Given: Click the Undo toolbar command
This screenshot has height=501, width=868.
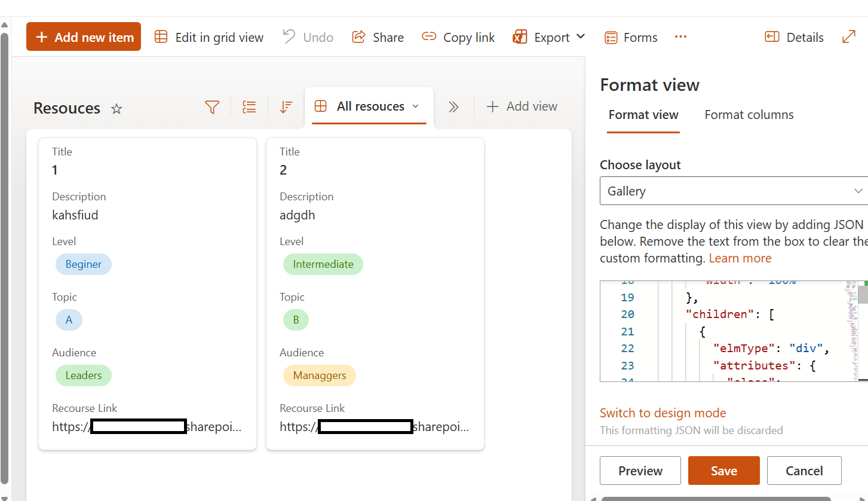Looking at the screenshot, I should click(308, 37).
